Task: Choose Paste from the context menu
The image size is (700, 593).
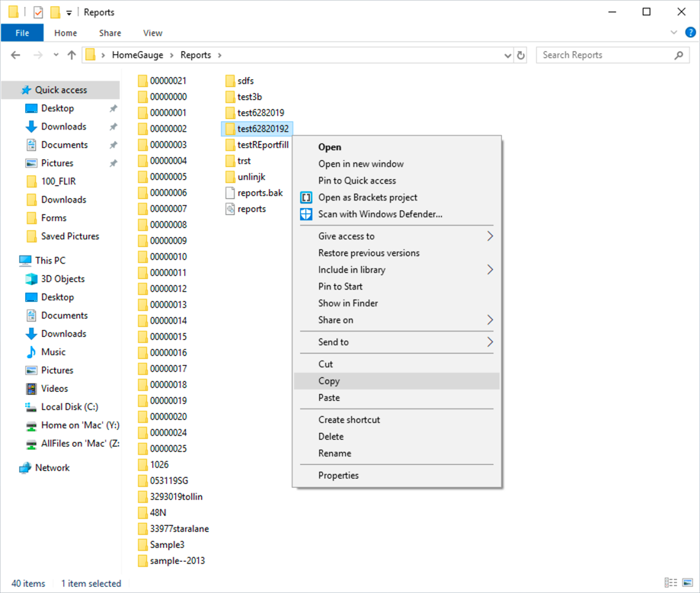Action: tap(396, 398)
